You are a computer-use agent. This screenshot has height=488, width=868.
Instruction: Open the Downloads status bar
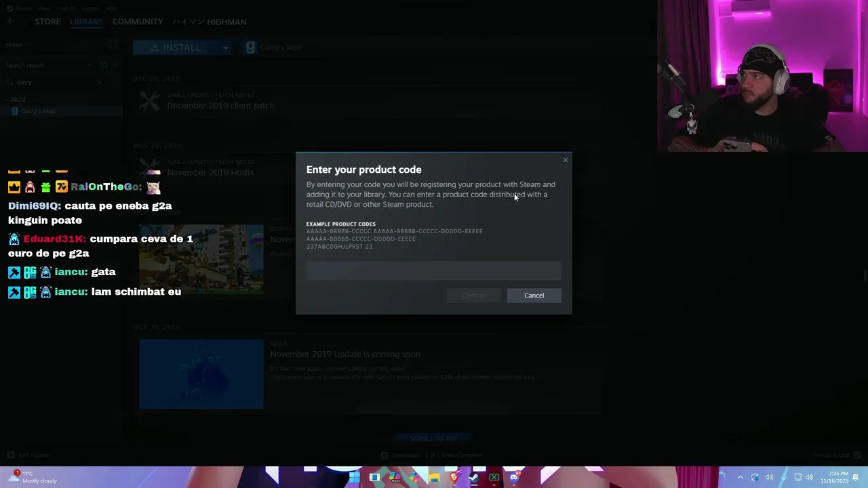click(x=431, y=455)
